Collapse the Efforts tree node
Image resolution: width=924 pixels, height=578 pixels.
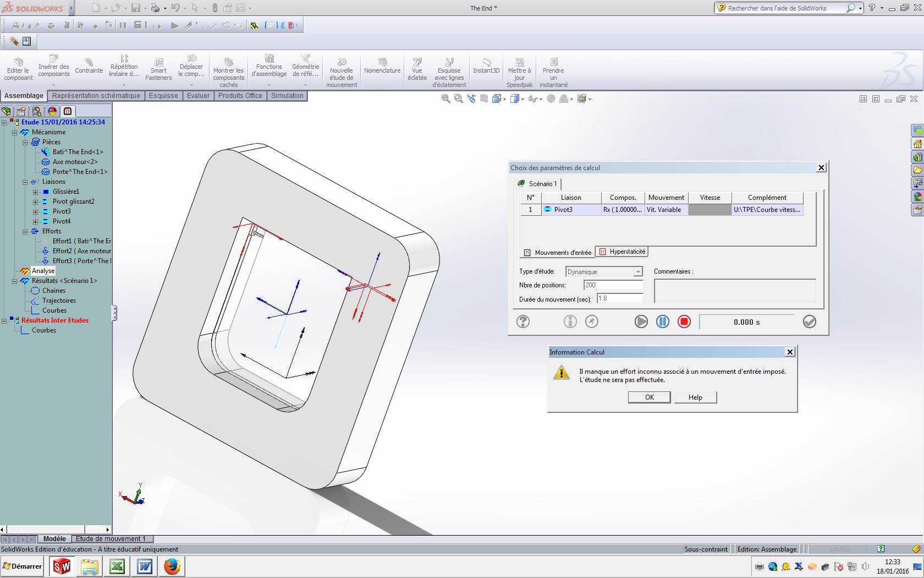click(x=25, y=231)
